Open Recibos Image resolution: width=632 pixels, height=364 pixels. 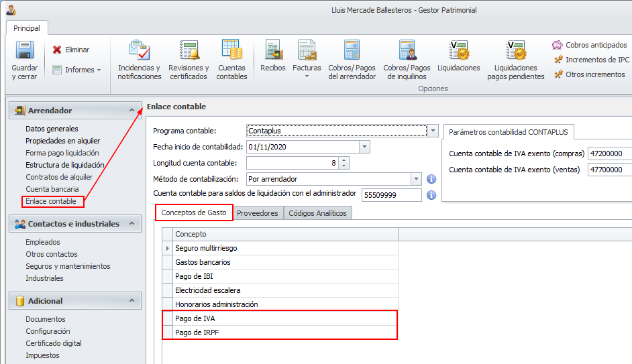(273, 56)
